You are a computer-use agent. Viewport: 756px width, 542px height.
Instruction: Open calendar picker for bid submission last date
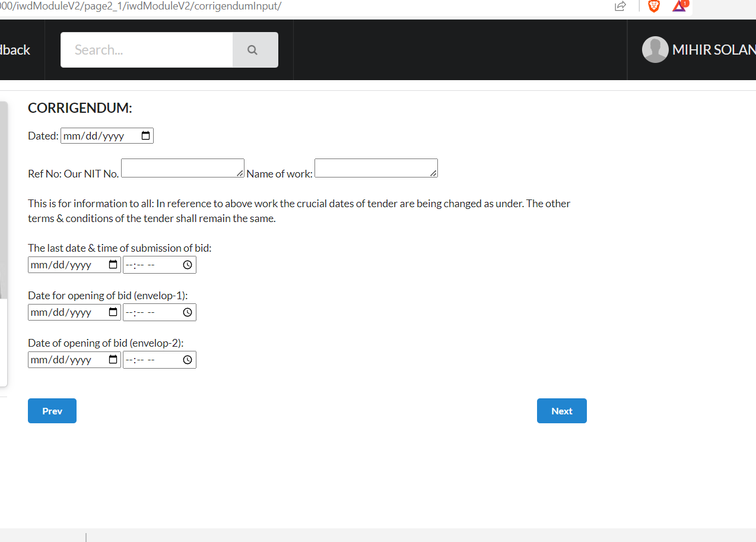[113, 265]
